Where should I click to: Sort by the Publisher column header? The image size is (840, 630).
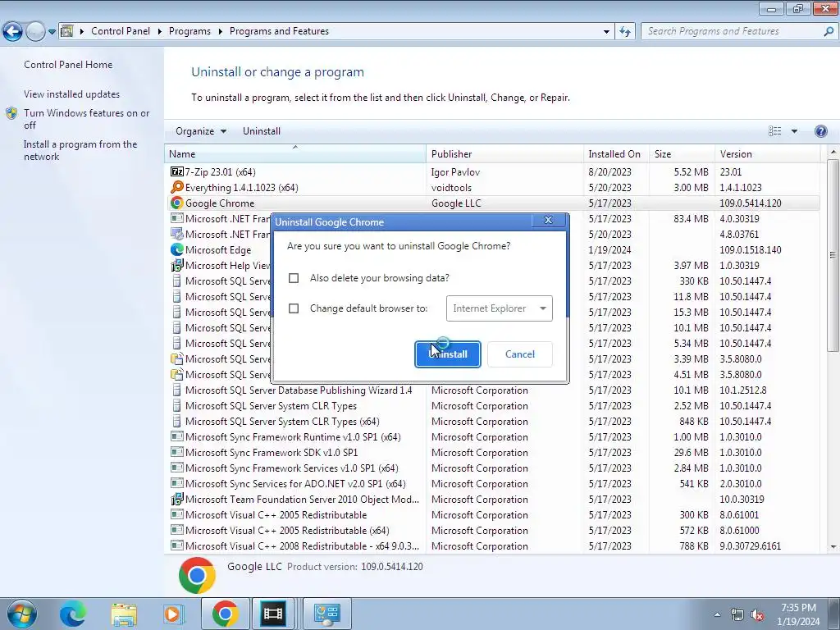504,153
